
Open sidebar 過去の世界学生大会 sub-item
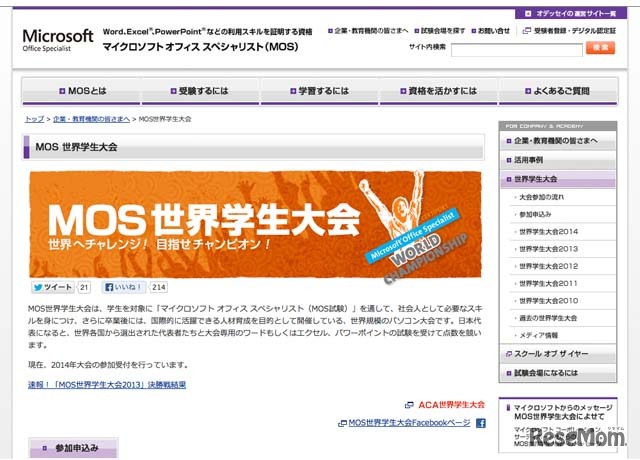pos(562,318)
